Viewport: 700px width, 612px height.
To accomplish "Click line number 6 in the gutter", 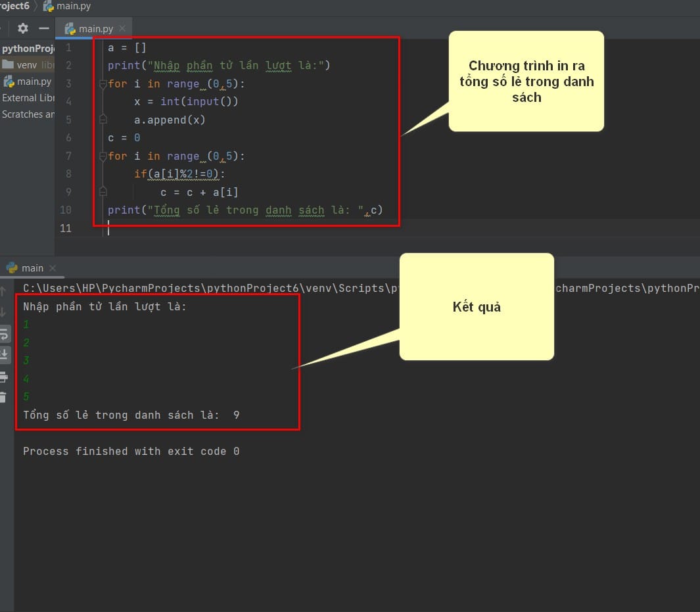I will click(68, 138).
